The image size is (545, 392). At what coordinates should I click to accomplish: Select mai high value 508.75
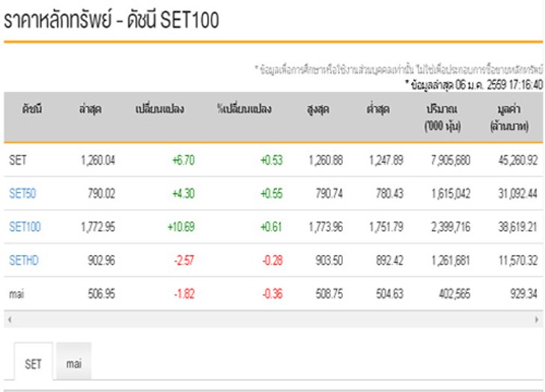pyautogui.click(x=329, y=294)
